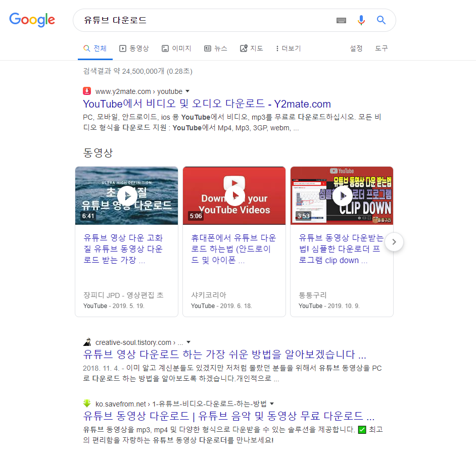This screenshot has width=476, height=455.
Task: Click date text YouTube - 2019. 5. 19.
Action: pos(114,306)
